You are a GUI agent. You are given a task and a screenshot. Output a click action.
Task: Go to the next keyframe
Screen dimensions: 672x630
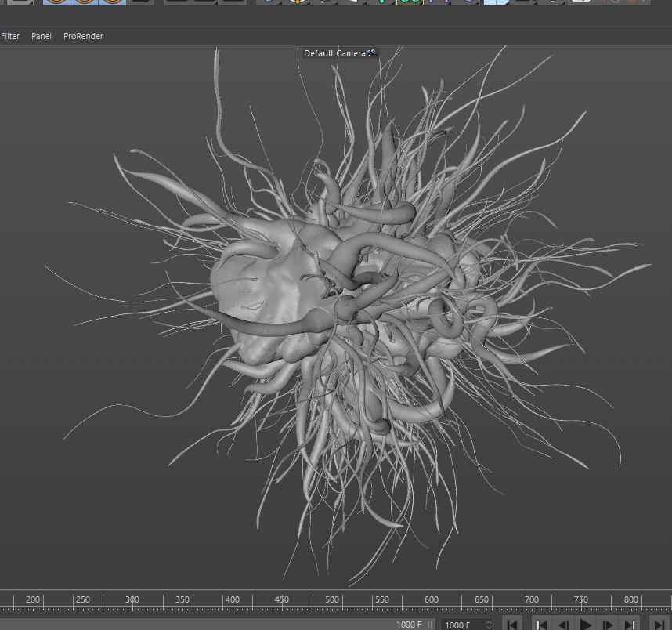(630, 625)
